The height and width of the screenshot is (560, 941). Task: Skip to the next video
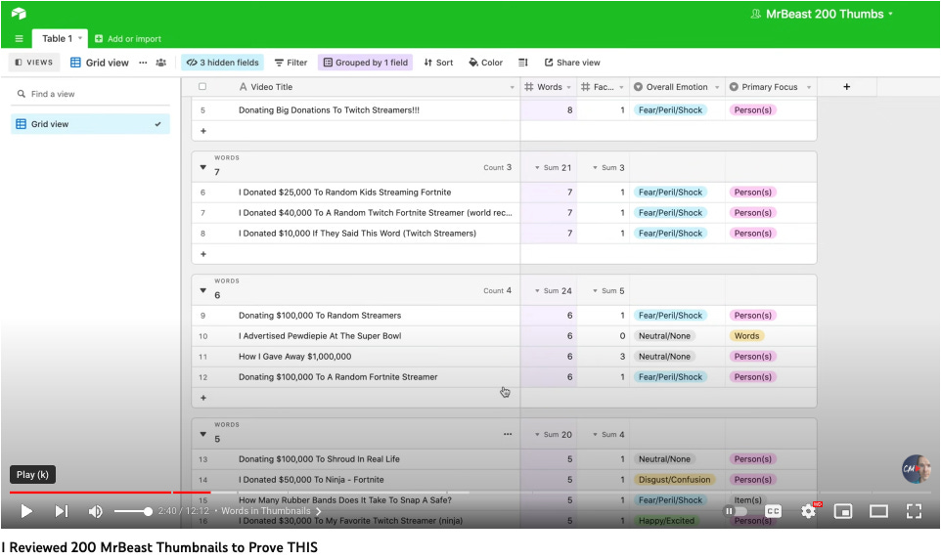(x=62, y=511)
